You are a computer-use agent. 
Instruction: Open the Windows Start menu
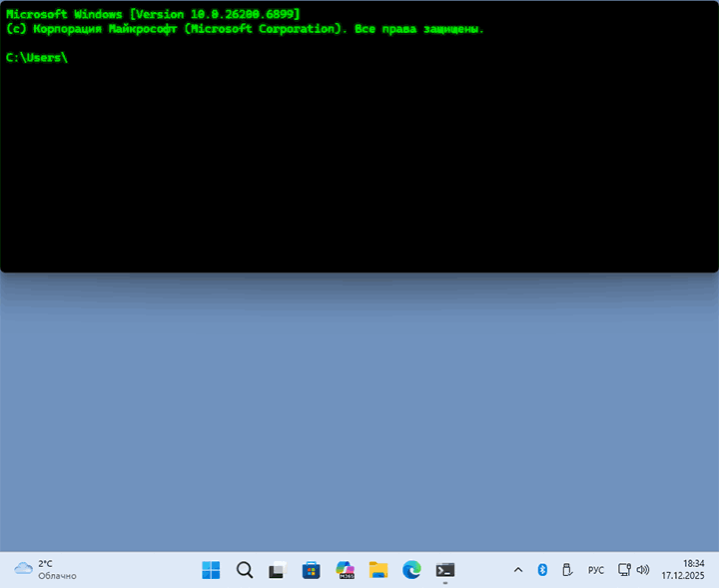[211, 570]
